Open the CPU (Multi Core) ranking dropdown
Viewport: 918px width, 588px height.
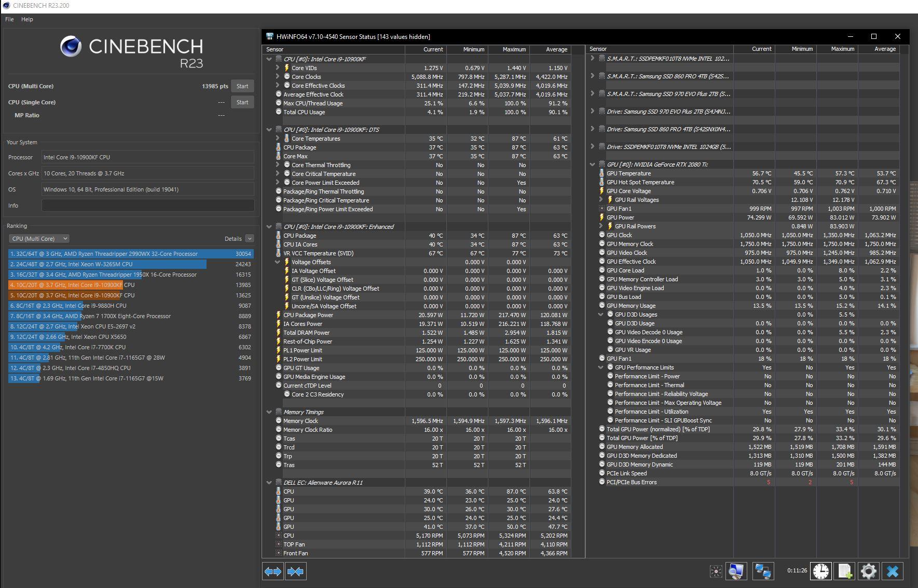(x=39, y=239)
